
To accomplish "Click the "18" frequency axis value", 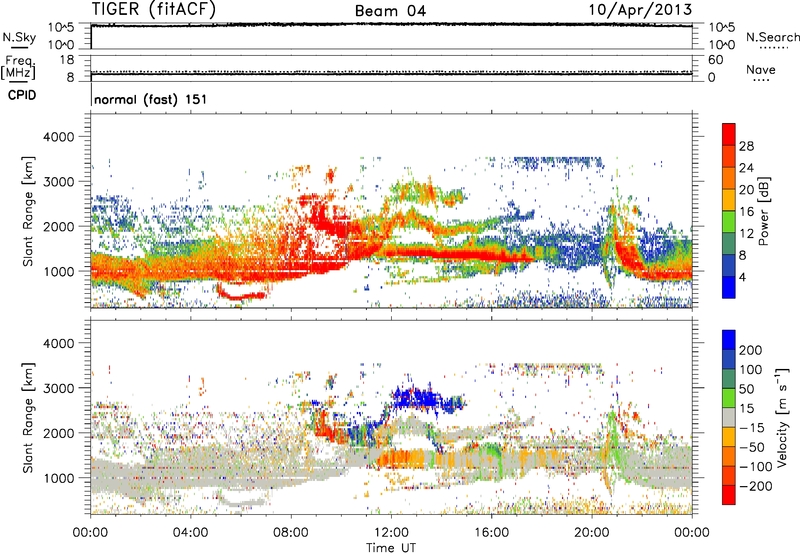I will point(67,60).
